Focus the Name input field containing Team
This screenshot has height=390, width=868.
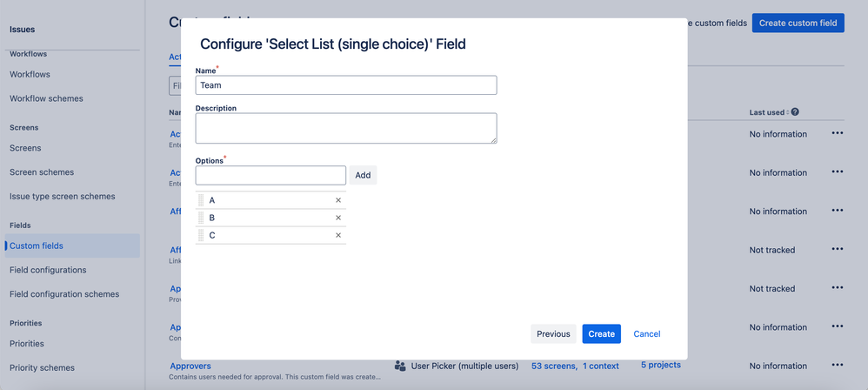coord(346,85)
